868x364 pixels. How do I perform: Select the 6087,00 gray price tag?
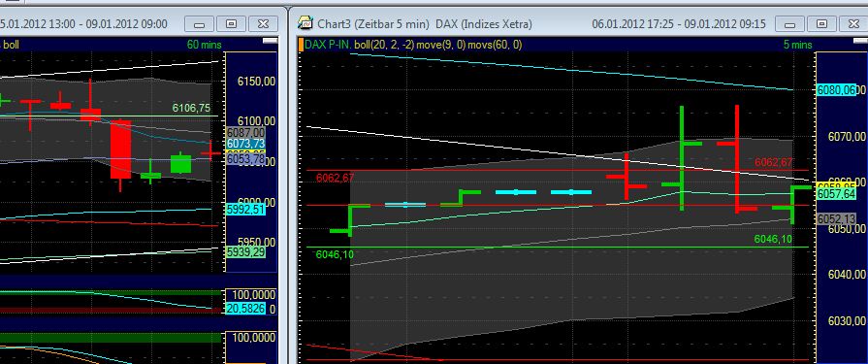246,133
